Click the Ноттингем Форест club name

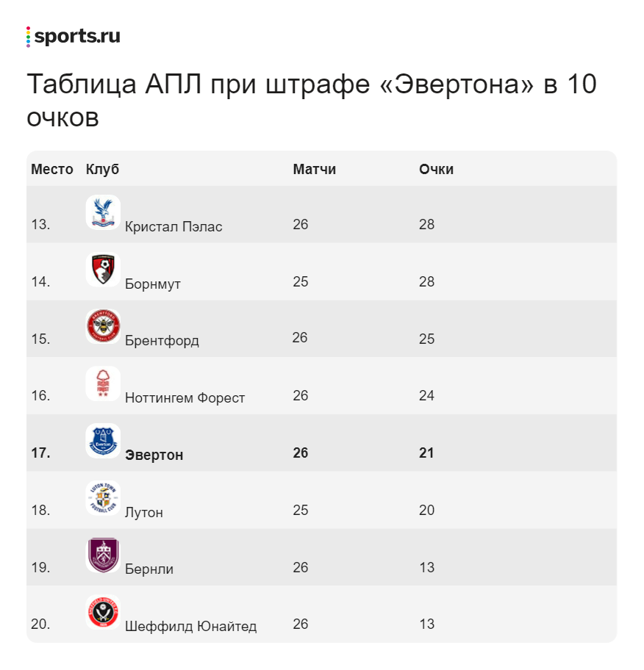[185, 398]
